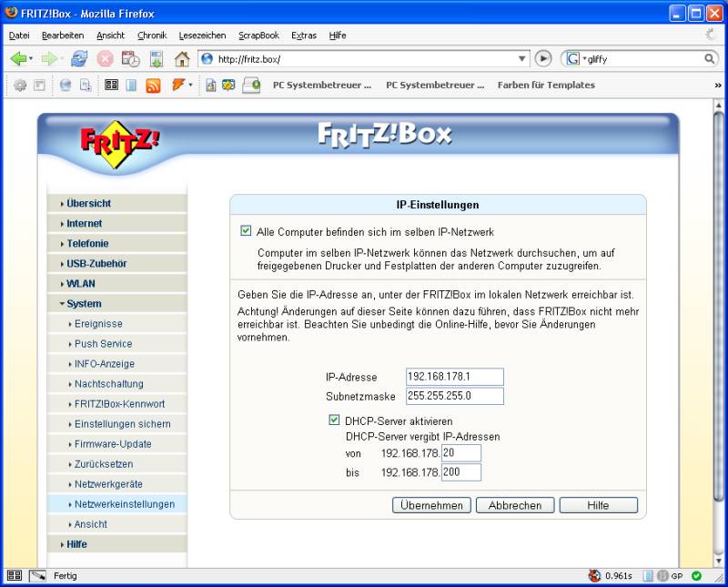Show more bookmarks with the chevron

718,85
